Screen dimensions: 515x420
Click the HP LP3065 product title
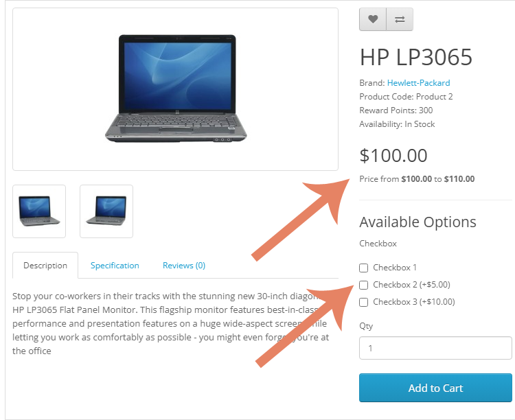pos(416,57)
